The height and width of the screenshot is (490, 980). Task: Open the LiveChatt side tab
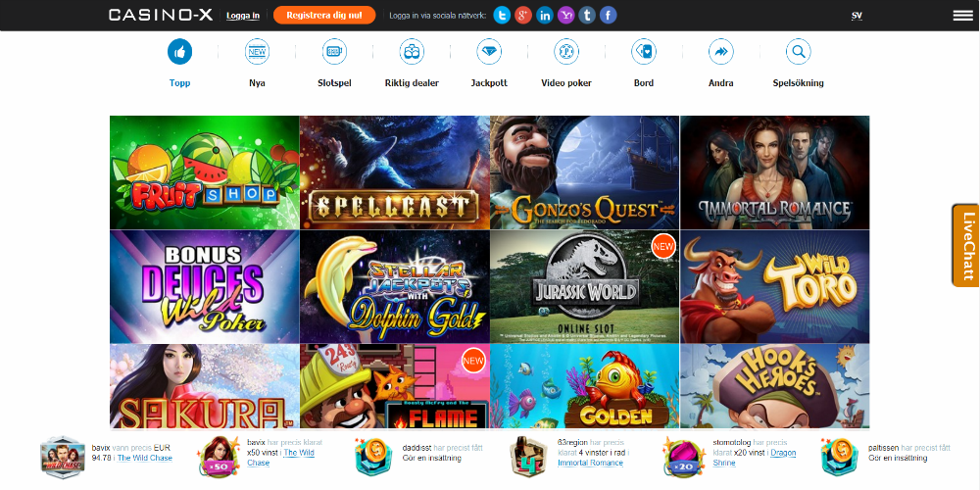point(966,246)
